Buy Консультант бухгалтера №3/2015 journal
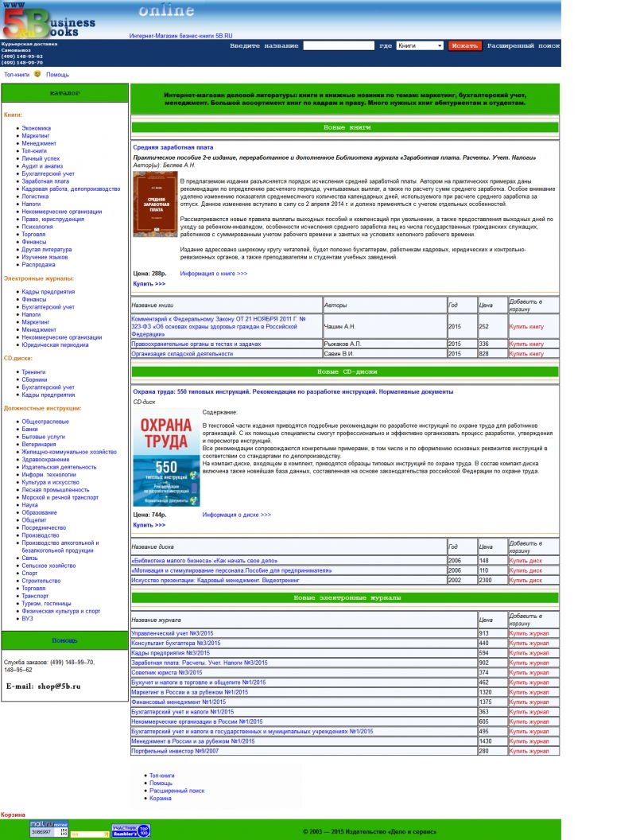The image size is (636, 840). 529,643
